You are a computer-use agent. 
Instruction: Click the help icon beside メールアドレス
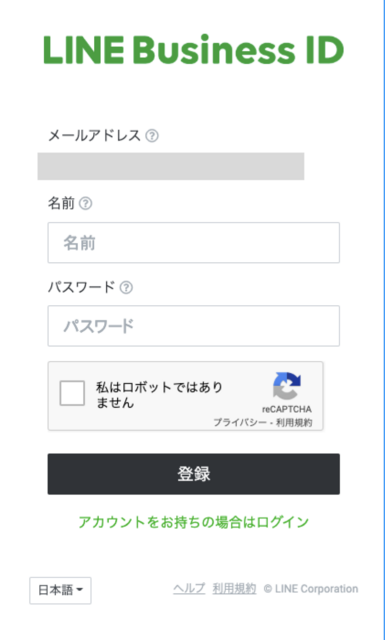click(152, 136)
